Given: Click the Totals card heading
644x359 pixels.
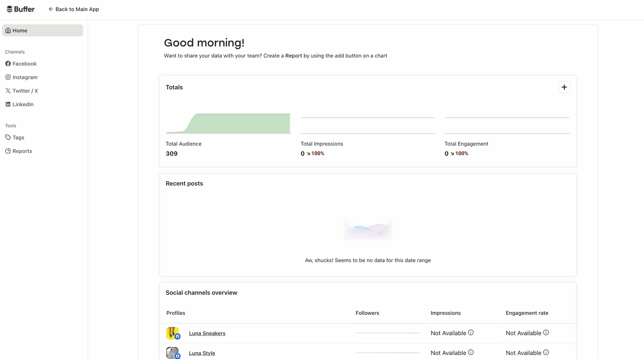Looking at the screenshot, I should click(x=174, y=87).
